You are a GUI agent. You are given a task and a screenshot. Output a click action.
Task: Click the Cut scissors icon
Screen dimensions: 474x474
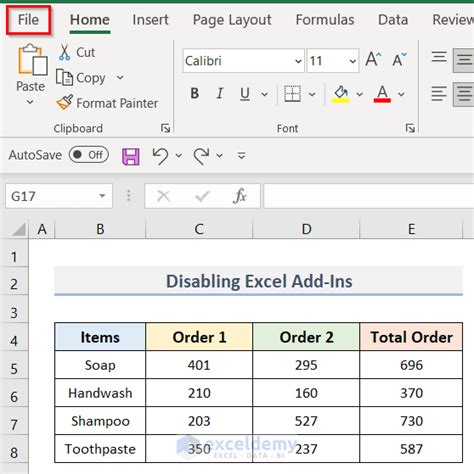click(64, 52)
